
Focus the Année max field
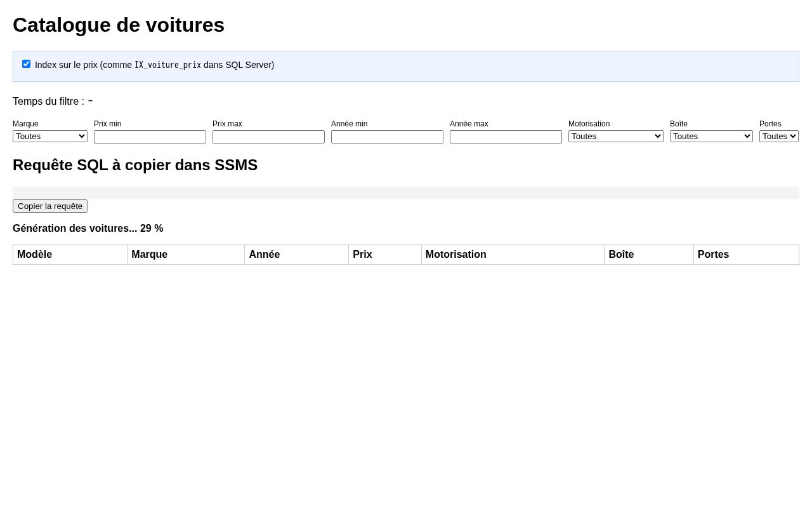click(x=506, y=137)
